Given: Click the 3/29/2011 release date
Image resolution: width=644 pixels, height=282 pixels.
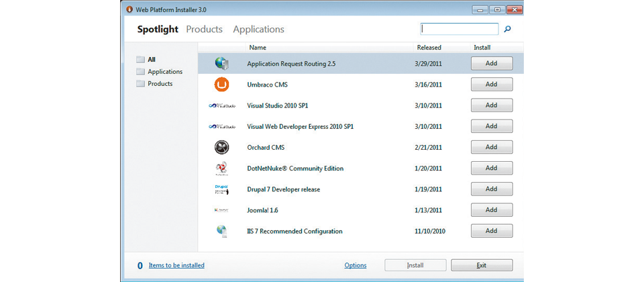Looking at the screenshot, I should (429, 64).
